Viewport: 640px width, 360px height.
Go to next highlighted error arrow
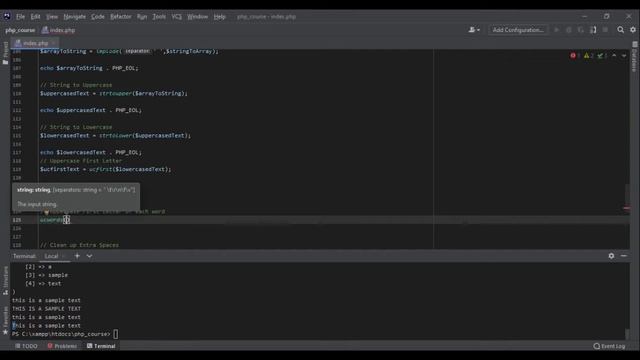pyautogui.click(x=624, y=56)
